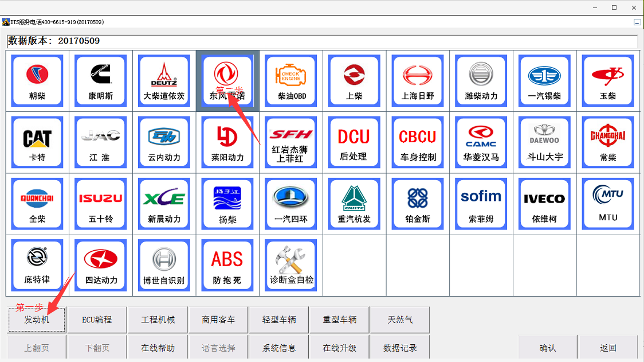644x362 pixels.
Task: Open 红岩杰狮上菲红 SFH icon
Action: click(291, 142)
